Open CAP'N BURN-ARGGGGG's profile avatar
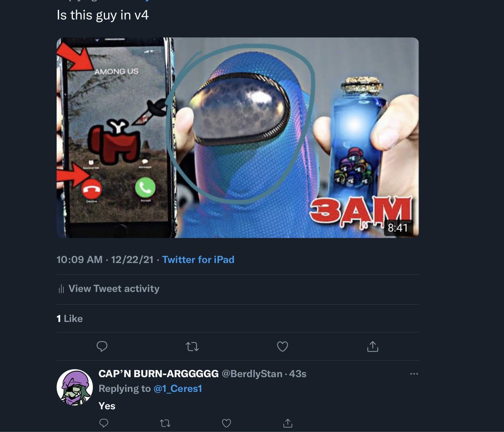 [x=75, y=387]
